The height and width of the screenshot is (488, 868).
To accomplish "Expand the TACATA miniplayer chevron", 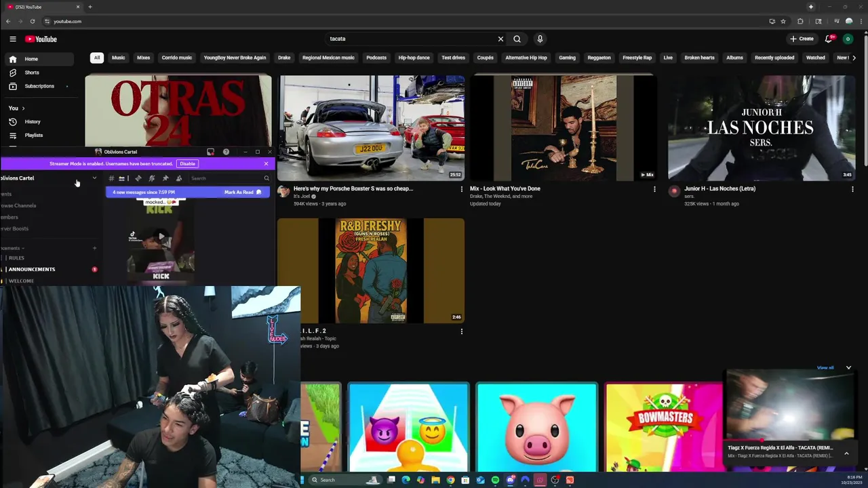I will point(846,453).
